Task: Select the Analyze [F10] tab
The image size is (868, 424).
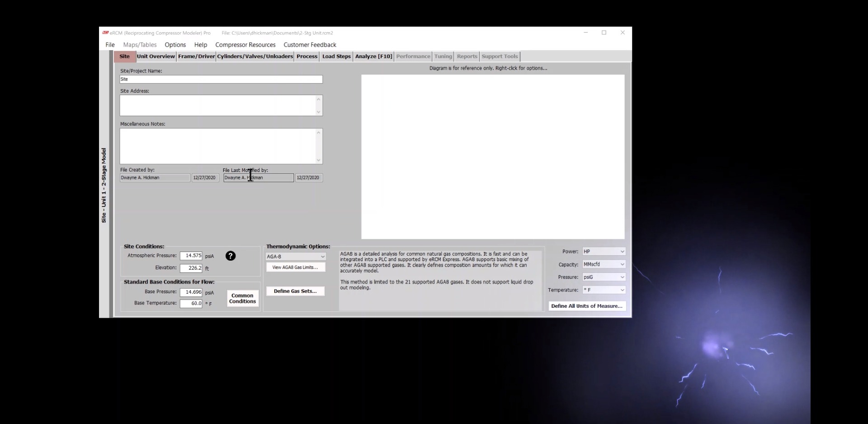Action: (x=373, y=57)
